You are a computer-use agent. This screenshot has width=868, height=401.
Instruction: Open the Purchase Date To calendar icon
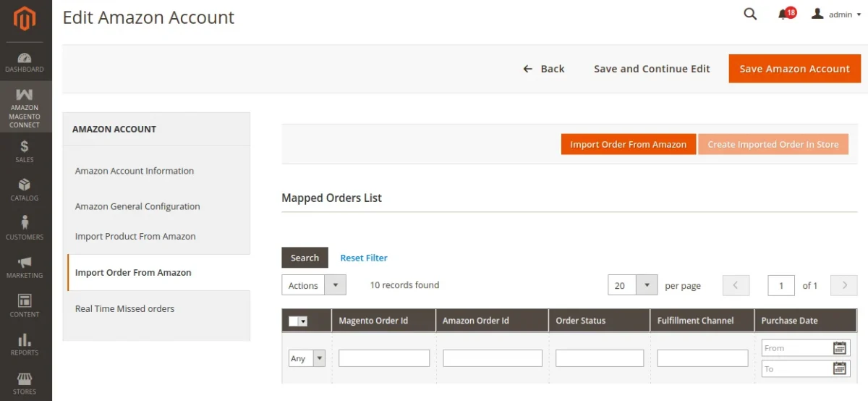(839, 368)
